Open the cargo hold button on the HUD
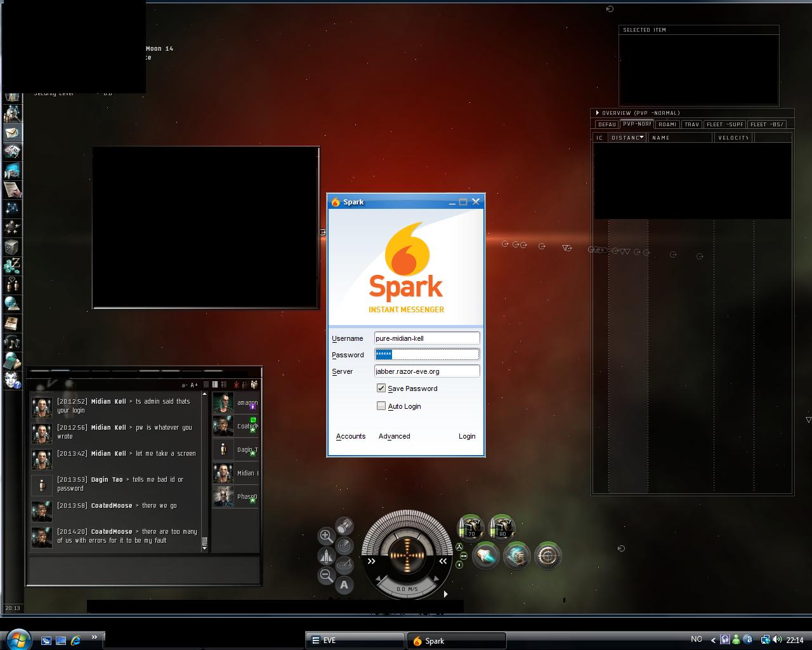812x650 pixels. [x=344, y=526]
